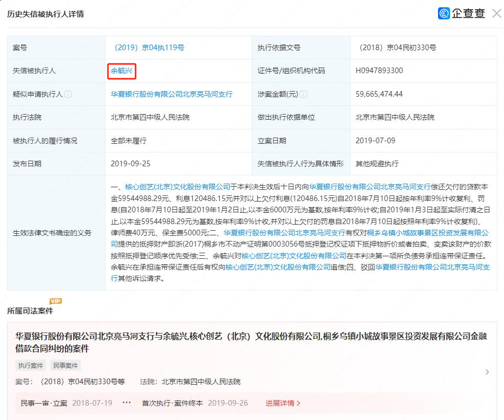Click the 生效法律文书确定的义务 row label
Screen dimensions: 504x420
tap(52, 233)
